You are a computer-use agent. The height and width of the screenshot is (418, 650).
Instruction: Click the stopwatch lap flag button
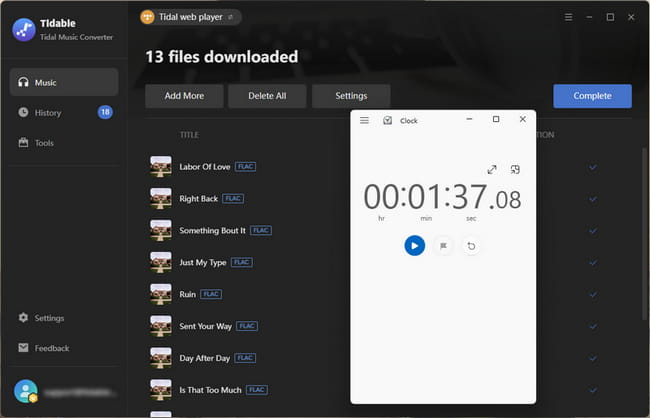point(443,246)
